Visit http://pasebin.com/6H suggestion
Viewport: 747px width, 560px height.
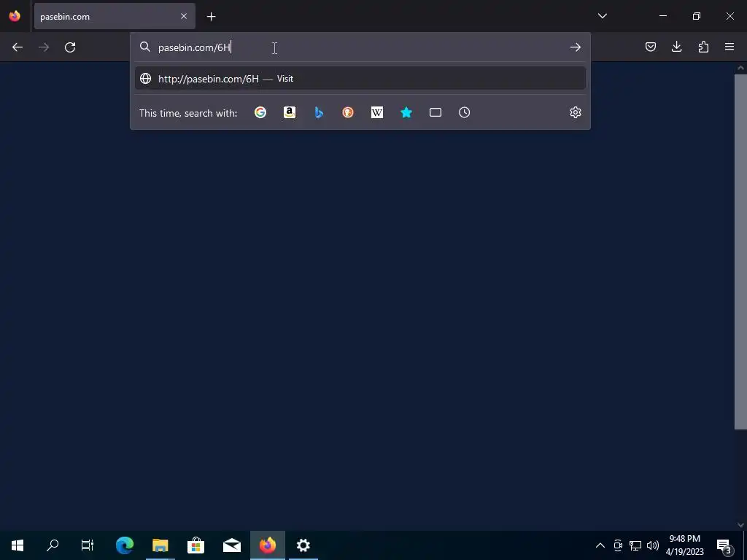[360, 79]
